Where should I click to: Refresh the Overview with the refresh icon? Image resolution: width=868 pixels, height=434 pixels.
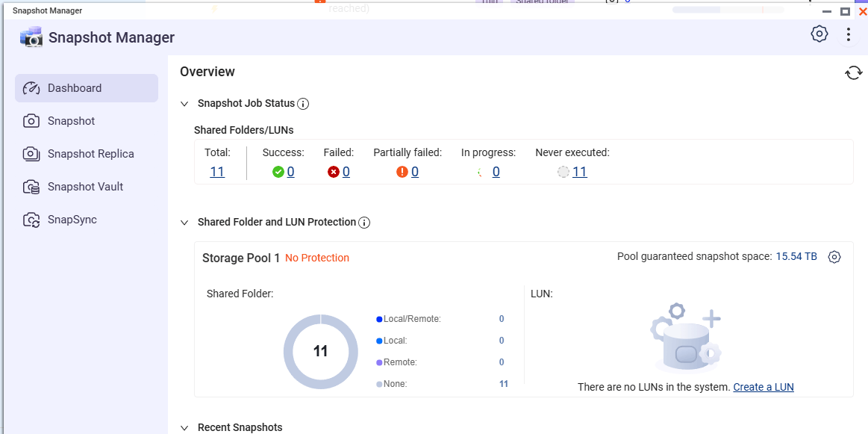coord(853,72)
